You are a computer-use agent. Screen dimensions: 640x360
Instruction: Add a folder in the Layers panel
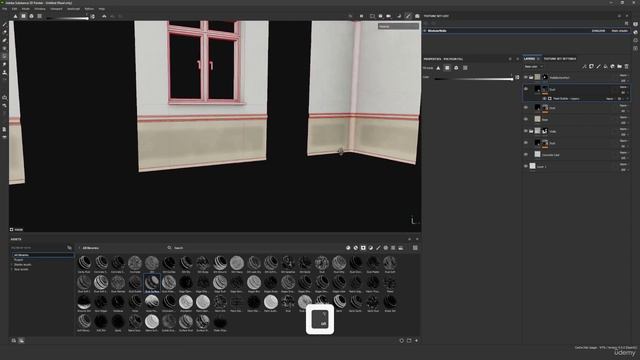pyautogui.click(x=619, y=66)
